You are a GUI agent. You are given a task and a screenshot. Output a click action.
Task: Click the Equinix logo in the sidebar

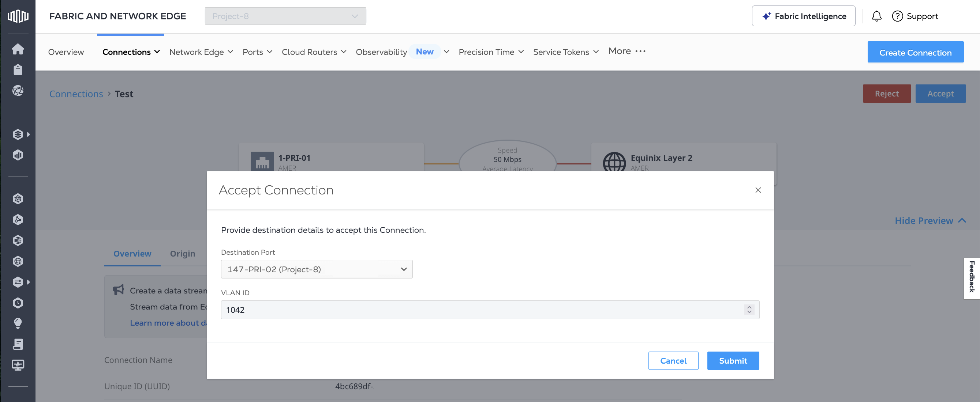tap(18, 16)
